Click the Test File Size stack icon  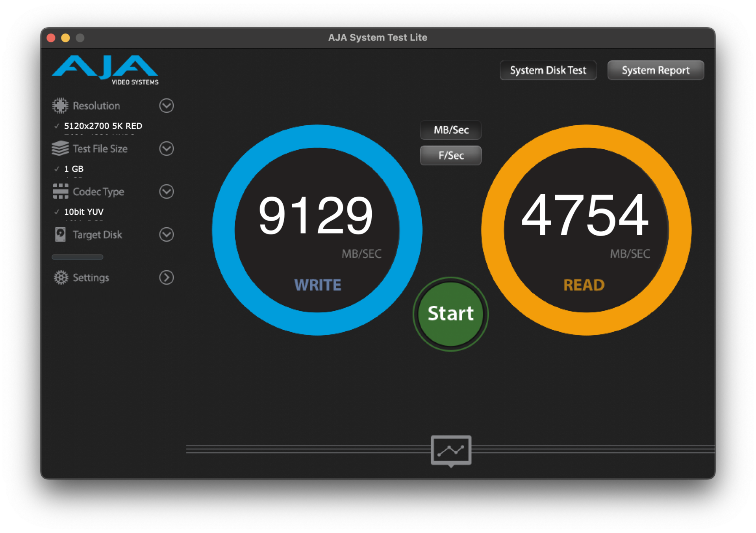[x=60, y=149]
